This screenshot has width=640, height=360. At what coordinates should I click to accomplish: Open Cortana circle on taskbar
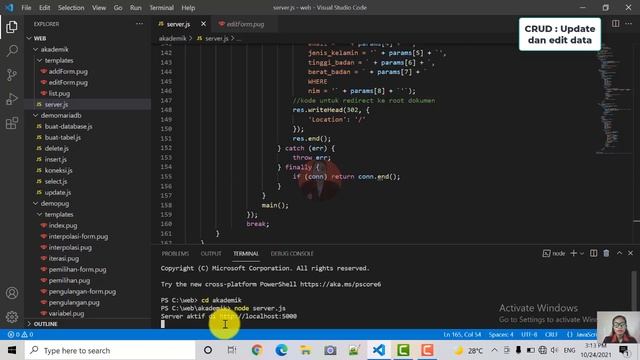(x=208, y=350)
